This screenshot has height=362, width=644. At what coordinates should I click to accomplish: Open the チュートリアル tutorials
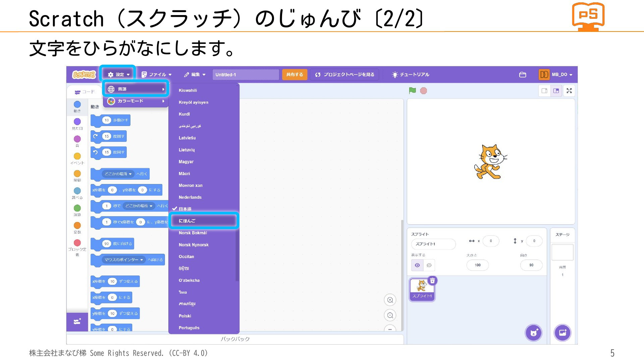(411, 74)
